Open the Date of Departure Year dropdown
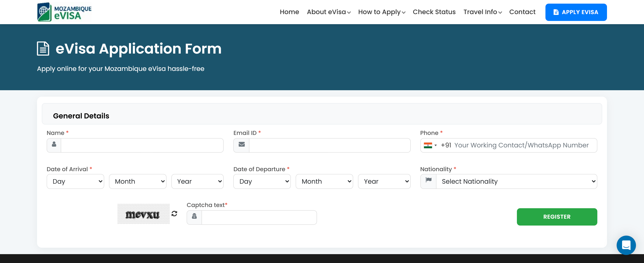The width and height of the screenshot is (644, 263). (384, 181)
